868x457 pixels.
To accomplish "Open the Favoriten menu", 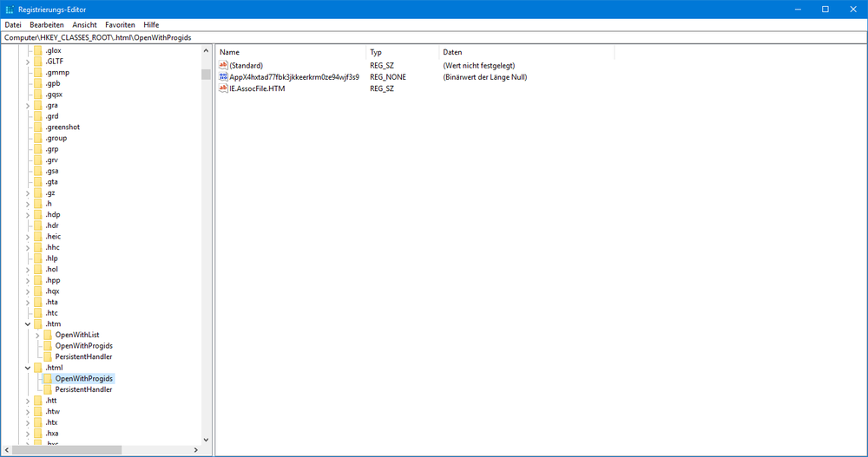I will 120,25.
